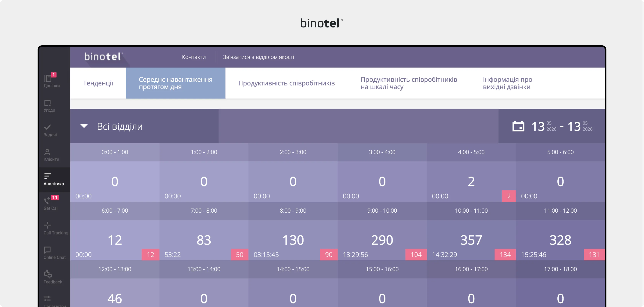
Task: Click the duration 53:22
Action: point(172,255)
